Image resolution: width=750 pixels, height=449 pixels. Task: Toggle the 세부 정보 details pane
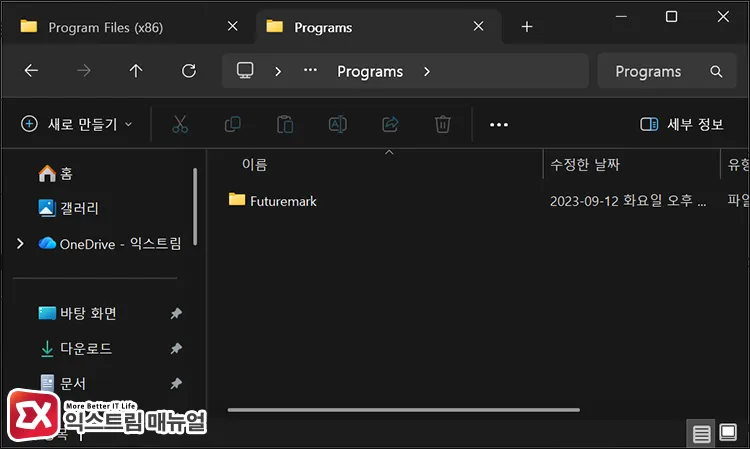682,124
